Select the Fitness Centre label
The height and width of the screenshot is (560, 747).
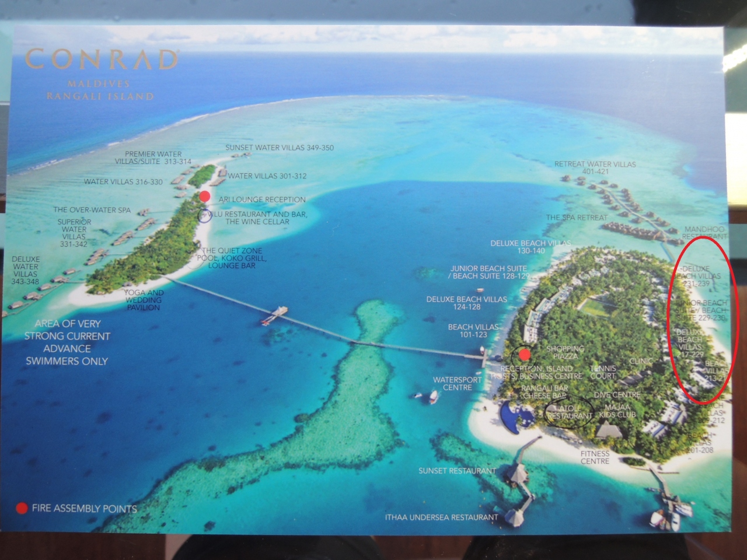[x=595, y=457]
